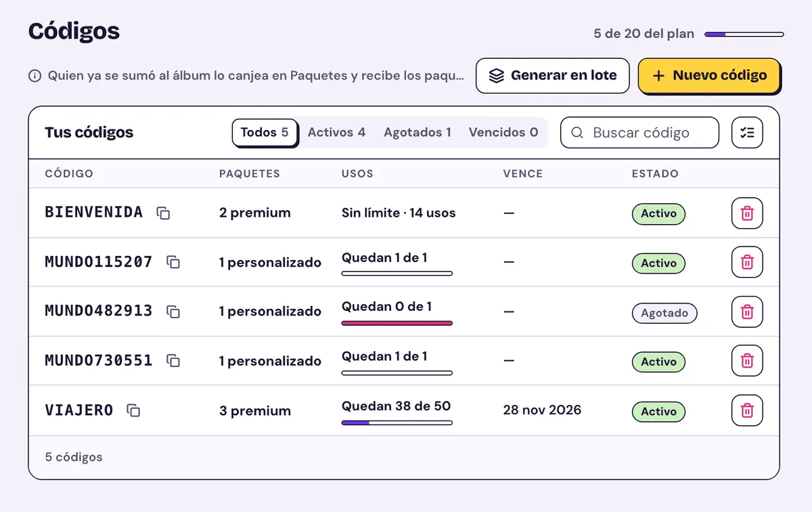
Task: Focus the Buscar código search field
Action: coord(639,133)
